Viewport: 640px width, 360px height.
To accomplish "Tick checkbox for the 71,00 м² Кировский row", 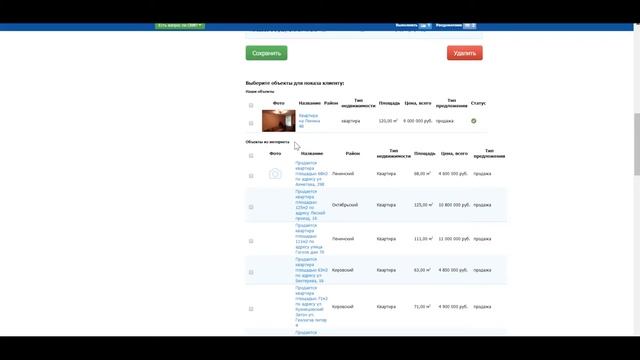I will pyautogui.click(x=251, y=309).
